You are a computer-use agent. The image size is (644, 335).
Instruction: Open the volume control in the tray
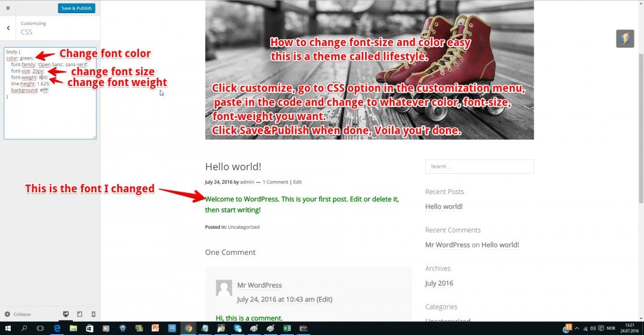tap(593, 328)
